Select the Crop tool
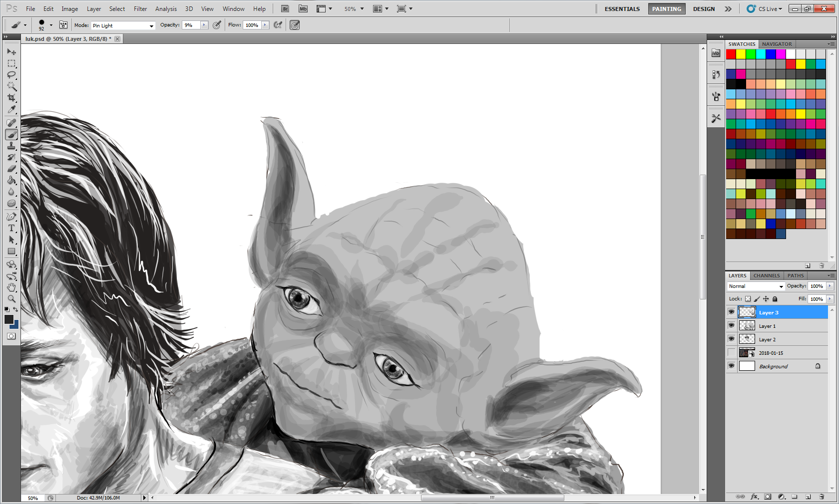Image resolution: width=839 pixels, height=504 pixels. pyautogui.click(x=11, y=98)
